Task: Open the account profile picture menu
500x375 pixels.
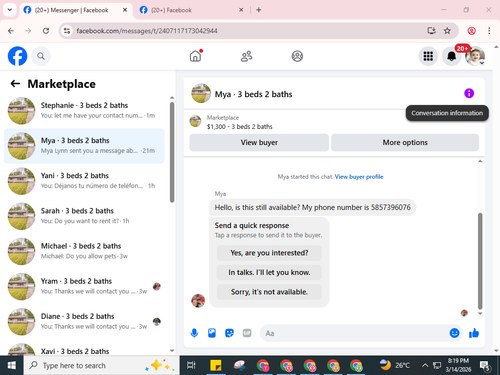Action: point(475,56)
